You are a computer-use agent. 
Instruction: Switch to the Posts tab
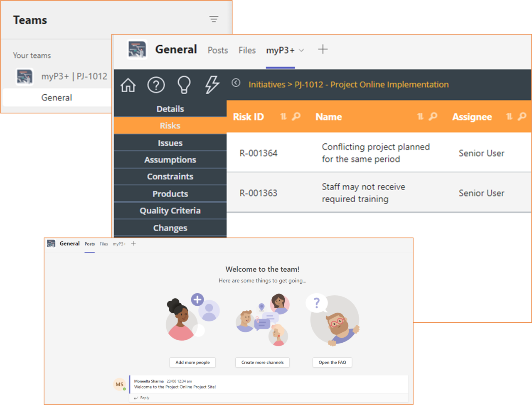pyautogui.click(x=218, y=50)
